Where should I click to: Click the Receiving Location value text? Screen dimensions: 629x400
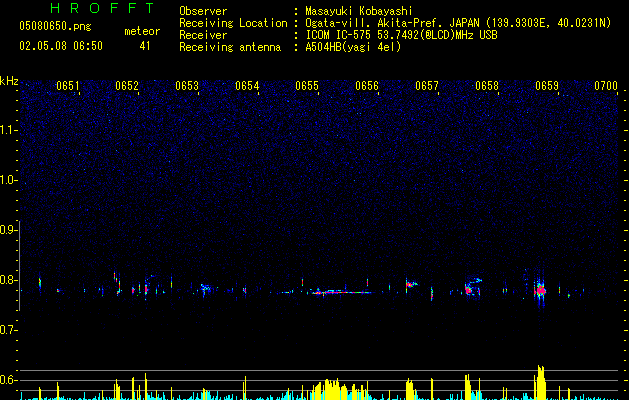pos(458,23)
